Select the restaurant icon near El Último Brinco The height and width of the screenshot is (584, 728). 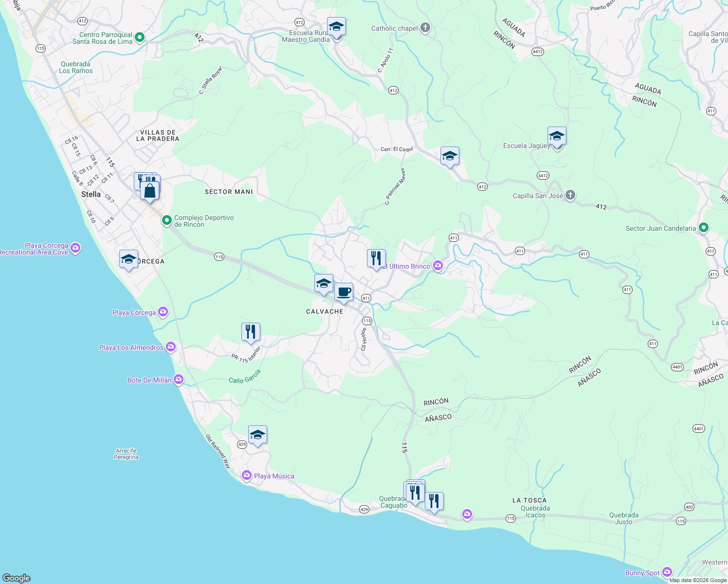pos(375,258)
